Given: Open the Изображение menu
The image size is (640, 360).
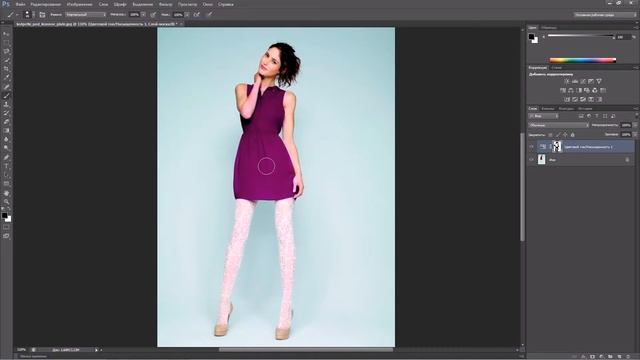Looking at the screenshot, I should tap(80, 4).
